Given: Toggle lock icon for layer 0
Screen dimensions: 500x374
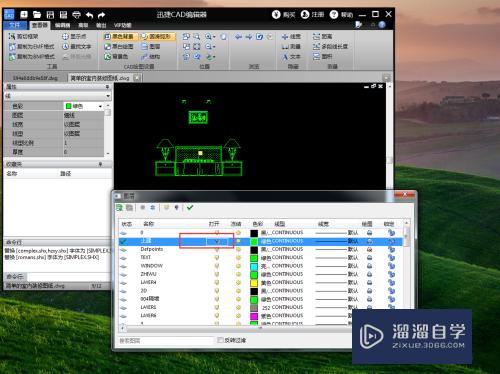Looking at the screenshot, I should tap(391, 233).
